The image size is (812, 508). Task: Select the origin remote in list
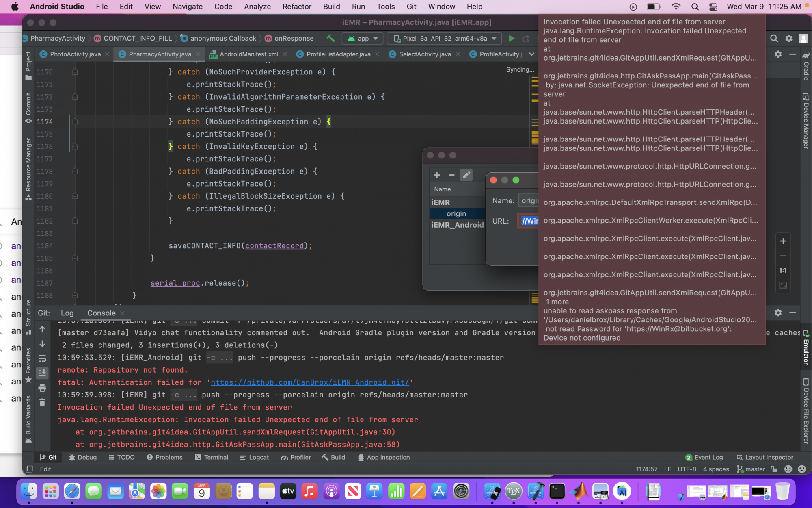tap(457, 214)
